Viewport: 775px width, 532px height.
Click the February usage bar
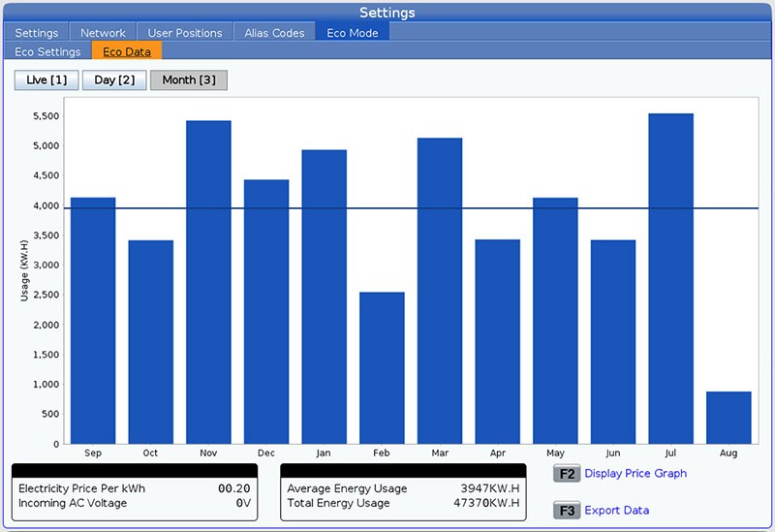click(x=382, y=368)
